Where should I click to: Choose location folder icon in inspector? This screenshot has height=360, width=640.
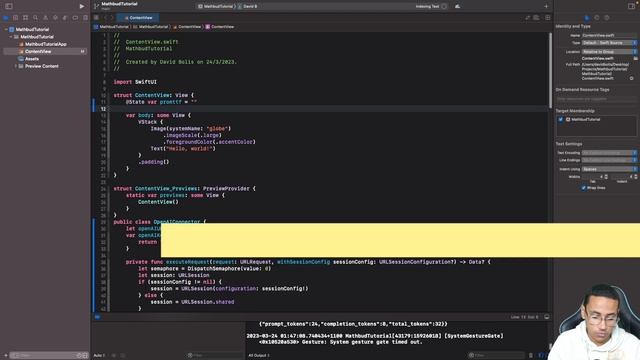(636, 58)
